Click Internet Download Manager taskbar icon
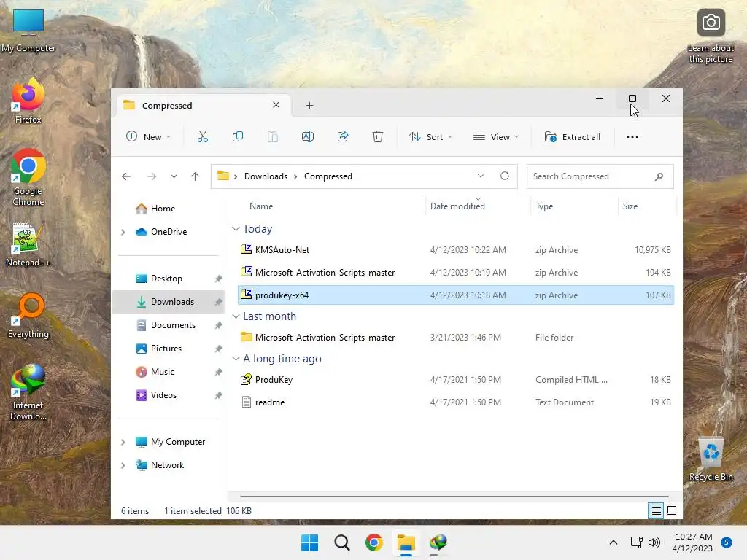The image size is (747, 560). pos(438,542)
